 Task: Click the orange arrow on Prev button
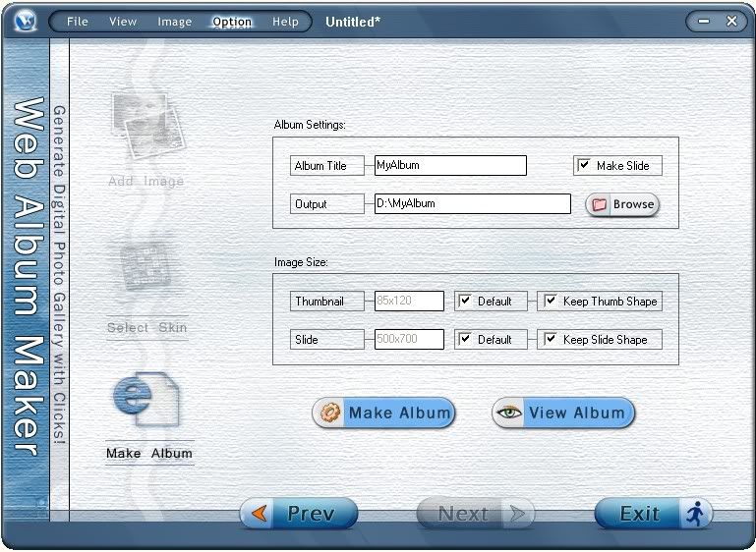coord(260,514)
